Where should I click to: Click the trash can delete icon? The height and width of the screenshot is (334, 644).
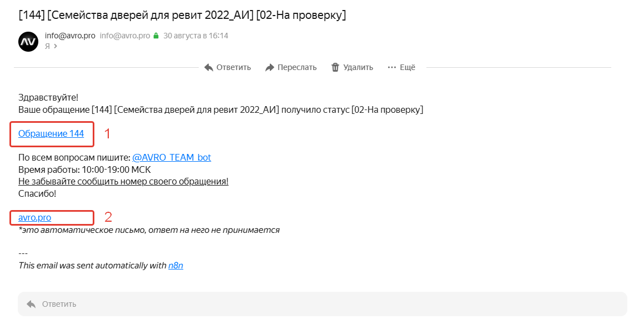tap(335, 67)
